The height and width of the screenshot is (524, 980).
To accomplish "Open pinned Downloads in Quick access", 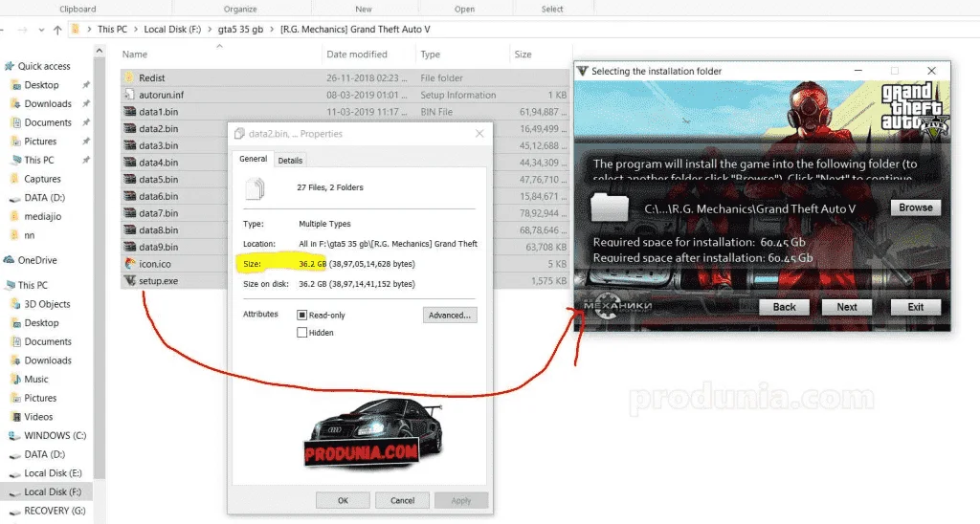I will pos(48,103).
